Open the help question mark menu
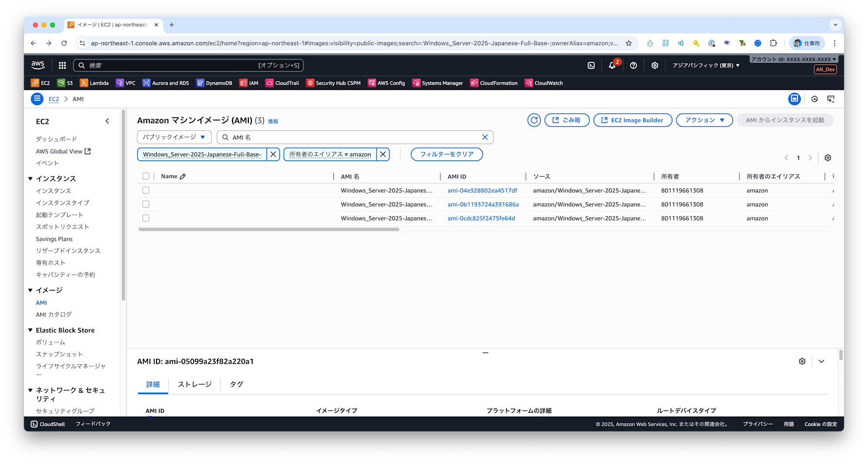Viewport: 868px width, 463px height. [x=633, y=65]
